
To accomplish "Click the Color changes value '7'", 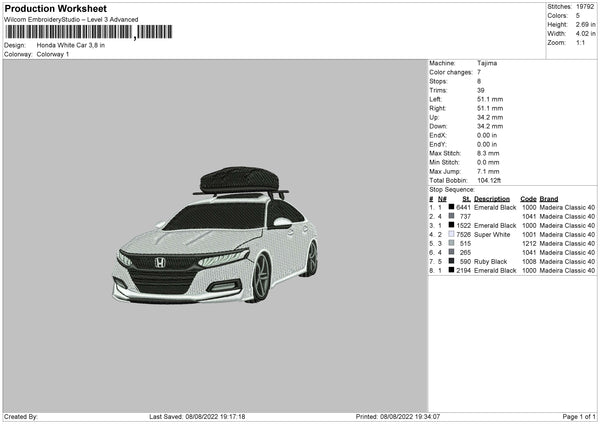I will tap(479, 72).
